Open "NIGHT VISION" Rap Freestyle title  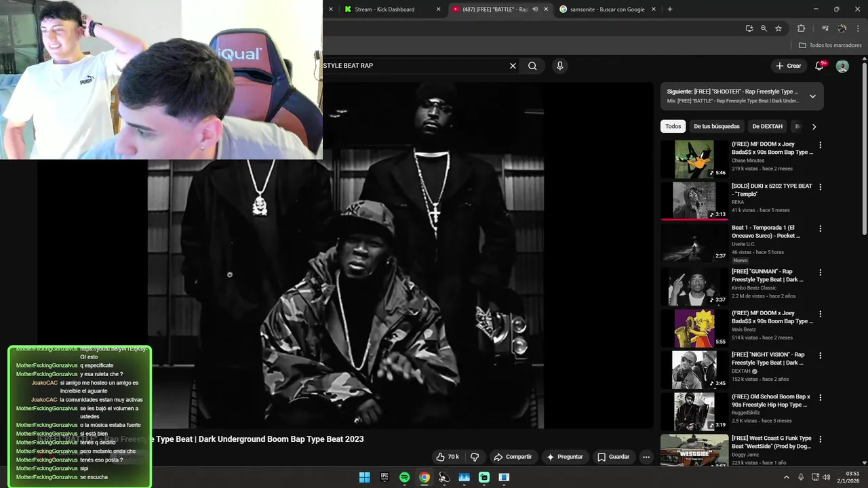pyautogui.click(x=768, y=359)
